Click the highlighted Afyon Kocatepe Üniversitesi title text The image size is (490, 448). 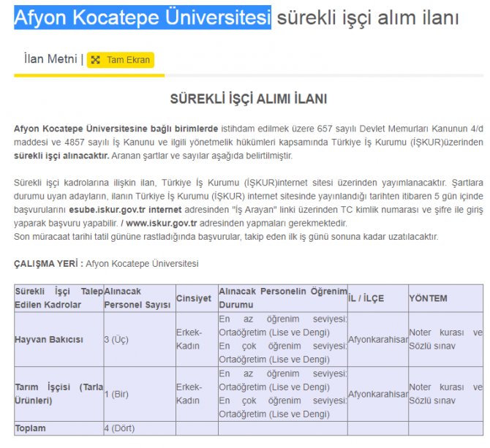pos(143,17)
